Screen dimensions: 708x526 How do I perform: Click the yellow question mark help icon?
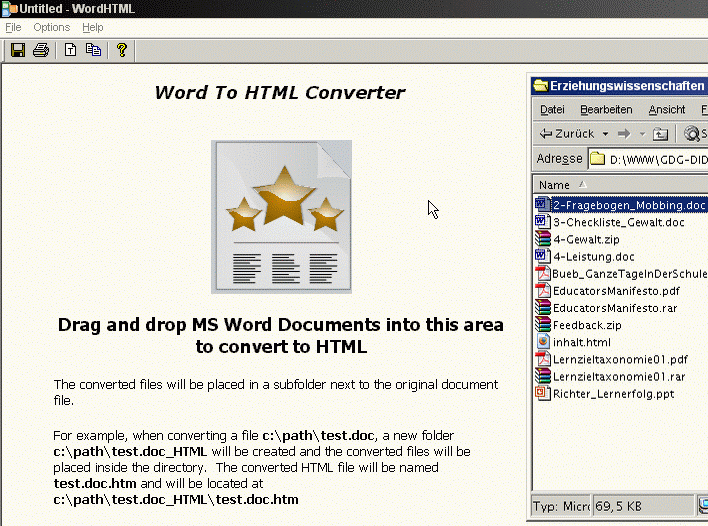122,50
